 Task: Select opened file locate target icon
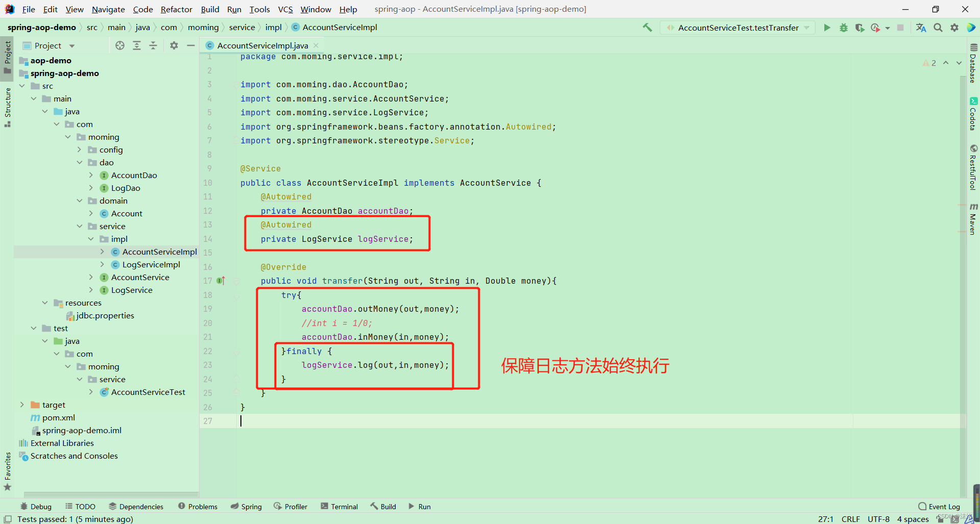[x=120, y=45]
